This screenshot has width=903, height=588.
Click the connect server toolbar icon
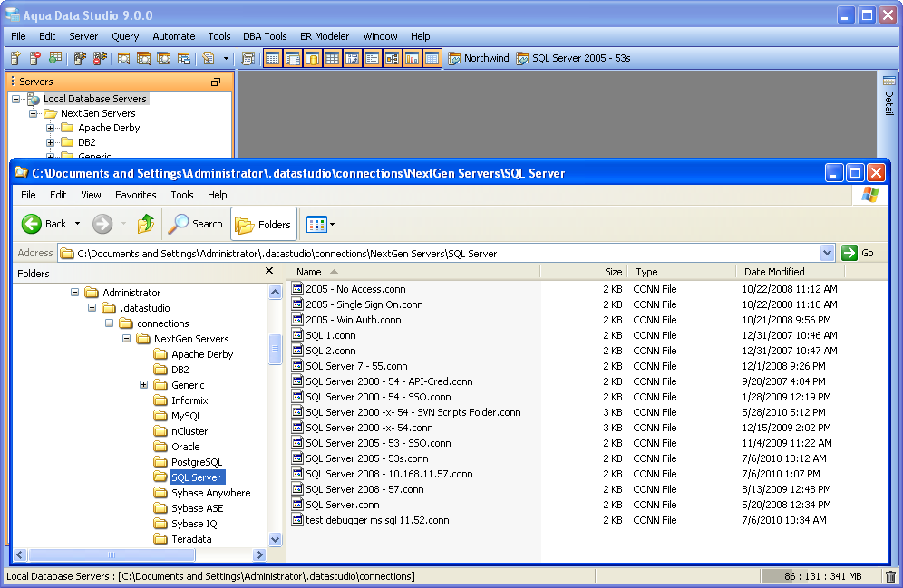(x=80, y=58)
